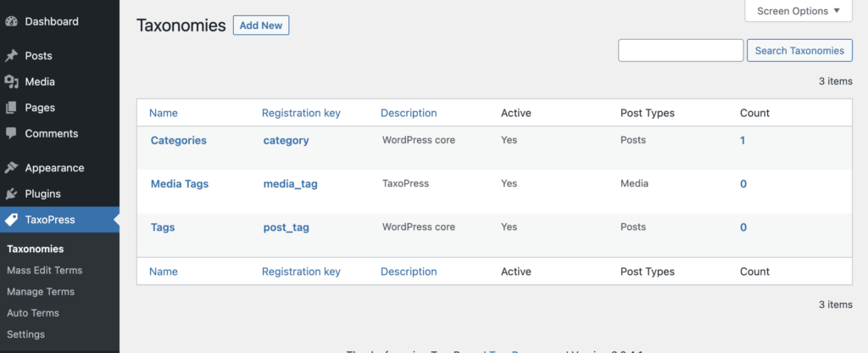Click the Search Taxonomies button

click(799, 50)
